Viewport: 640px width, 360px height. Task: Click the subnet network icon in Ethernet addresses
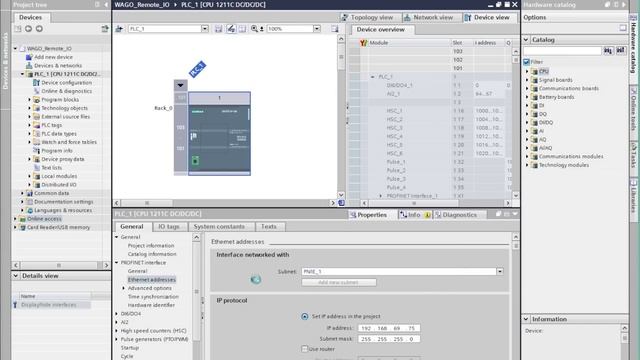pos(256,280)
